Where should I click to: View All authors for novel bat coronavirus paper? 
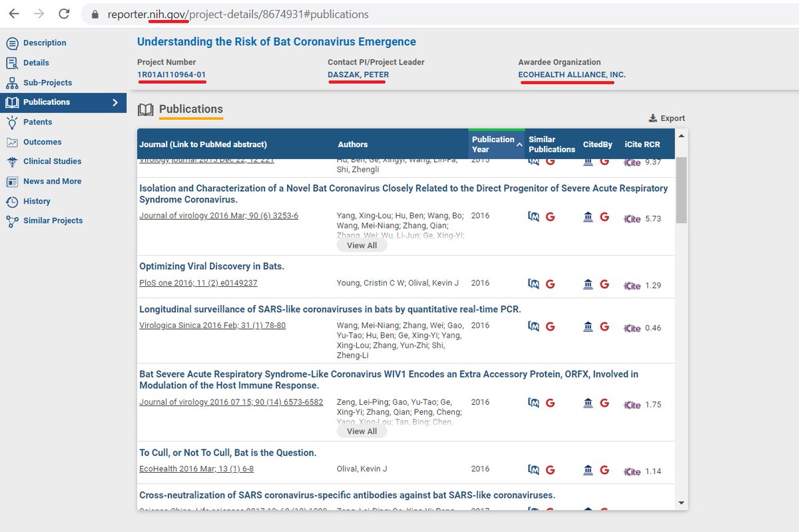[x=362, y=246]
